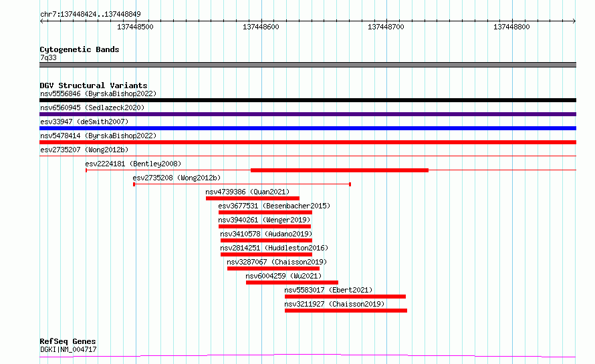Open the esv2224181 (Bentley2008) label
The height and width of the screenshot is (364, 595).
pyautogui.click(x=133, y=164)
